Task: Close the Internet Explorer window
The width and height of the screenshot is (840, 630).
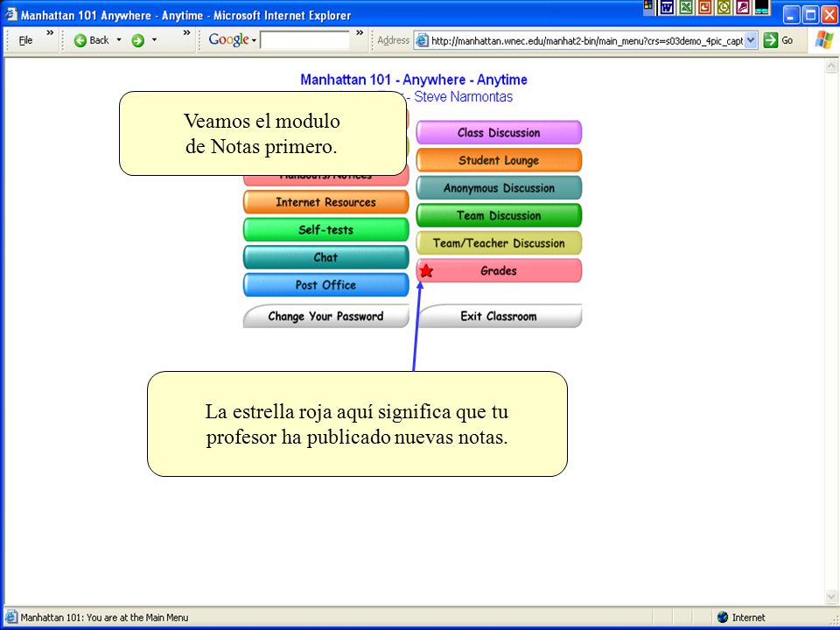Action: point(829,15)
